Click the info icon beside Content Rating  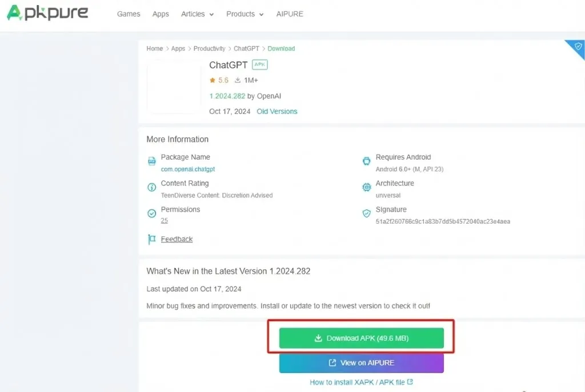coord(151,187)
